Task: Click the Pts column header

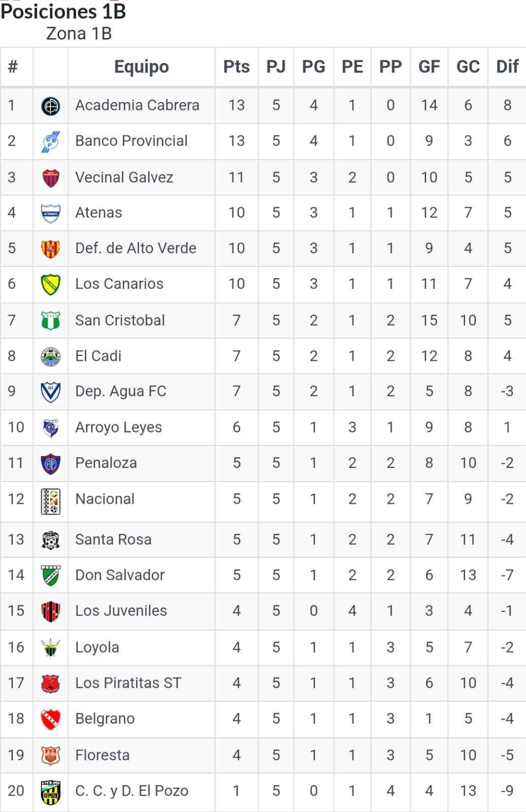Action: 236,66
